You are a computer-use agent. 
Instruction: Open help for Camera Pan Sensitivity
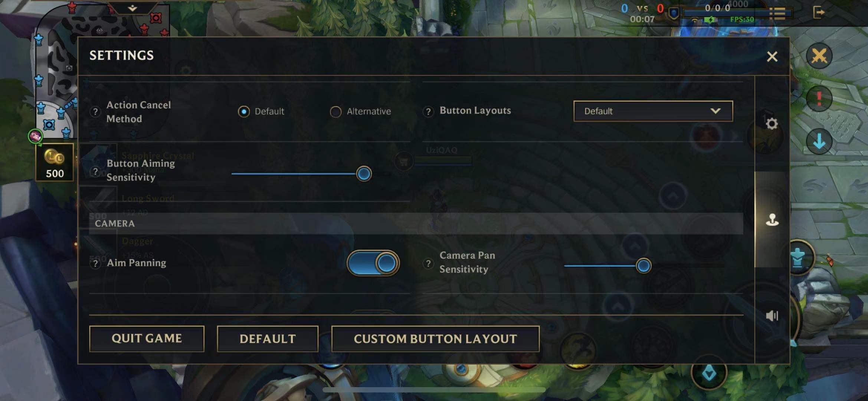(x=428, y=263)
